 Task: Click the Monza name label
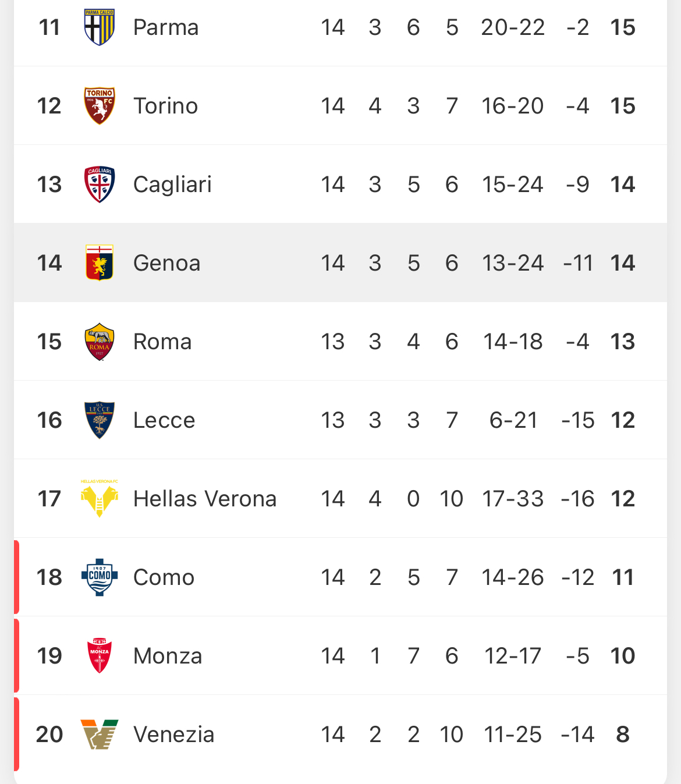coord(168,656)
